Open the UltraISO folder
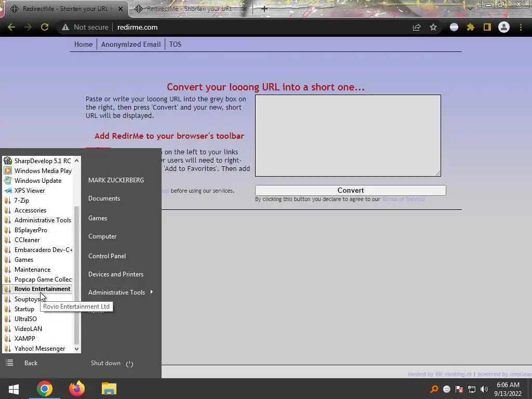The image size is (532, 399). pos(37,318)
